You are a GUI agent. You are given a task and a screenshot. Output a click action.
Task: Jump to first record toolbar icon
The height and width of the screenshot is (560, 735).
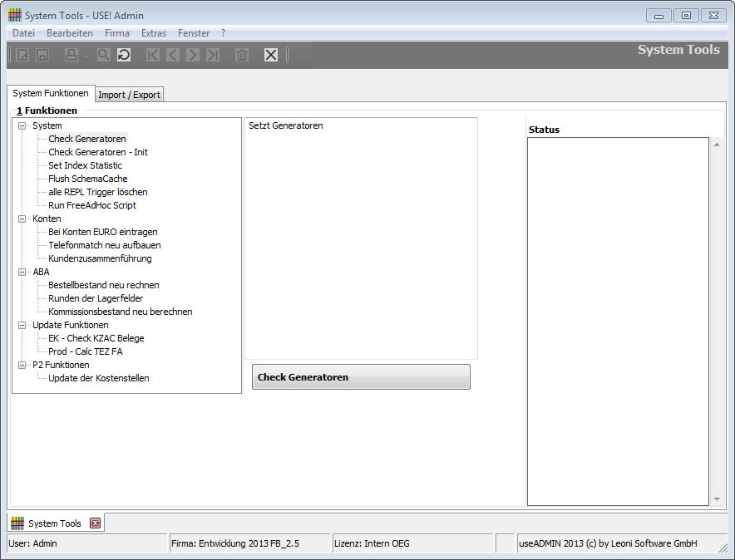(x=153, y=55)
